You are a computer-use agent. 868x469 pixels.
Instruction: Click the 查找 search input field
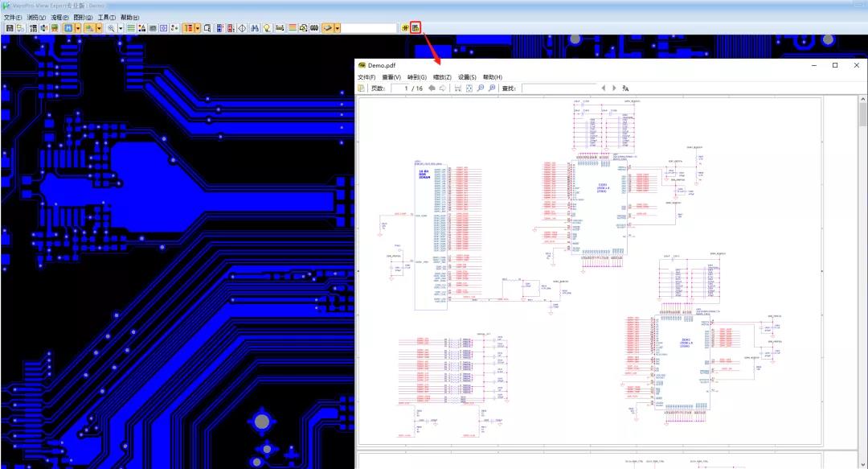point(559,88)
